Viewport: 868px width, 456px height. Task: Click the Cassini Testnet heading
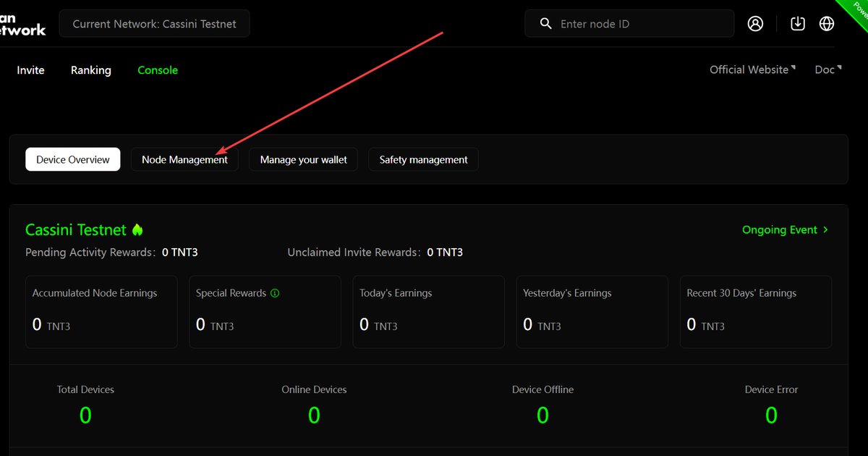[x=75, y=229]
